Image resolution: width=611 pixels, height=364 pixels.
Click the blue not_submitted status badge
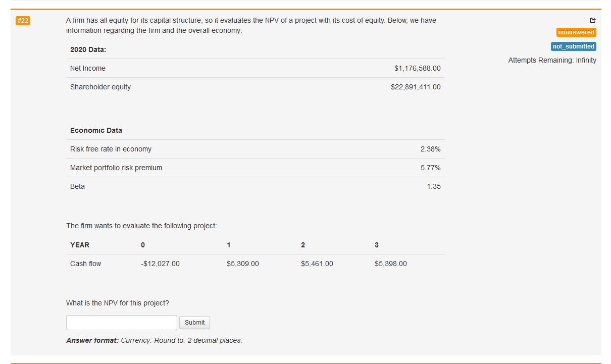tap(573, 46)
